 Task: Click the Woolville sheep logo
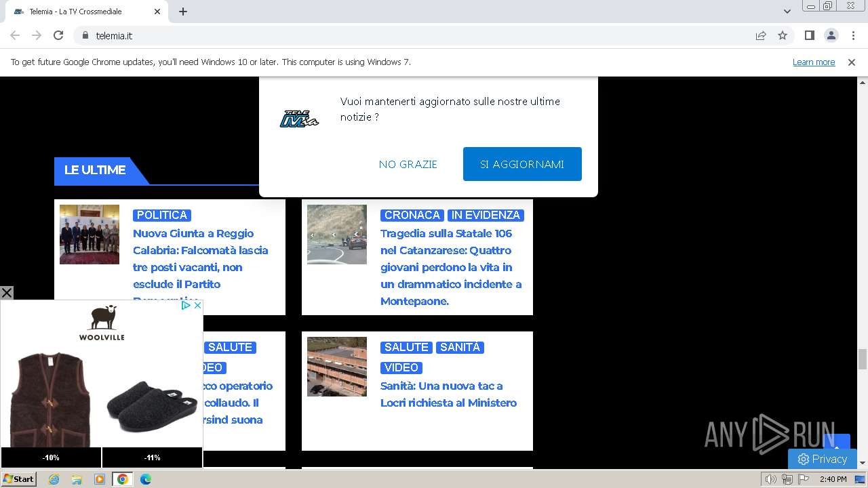point(102,323)
